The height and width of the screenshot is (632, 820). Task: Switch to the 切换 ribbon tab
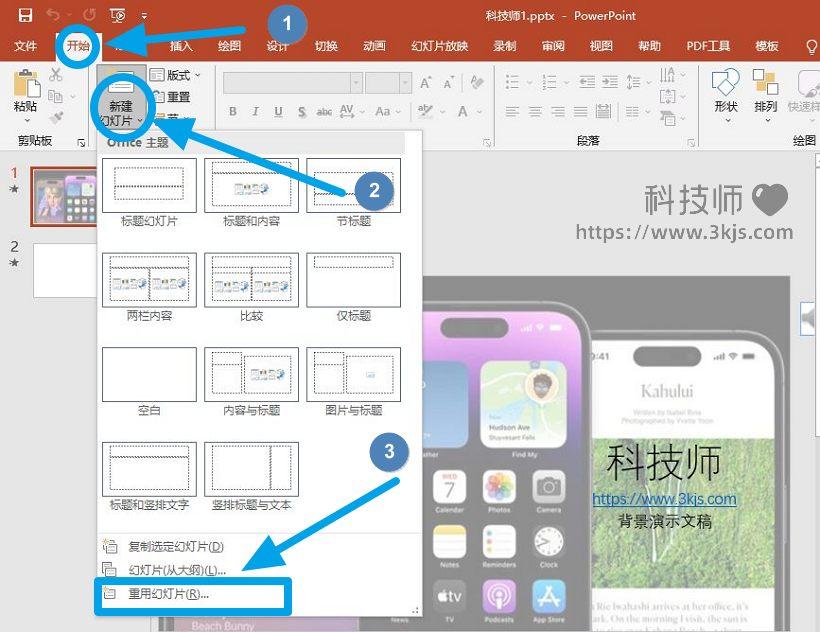tap(326, 46)
